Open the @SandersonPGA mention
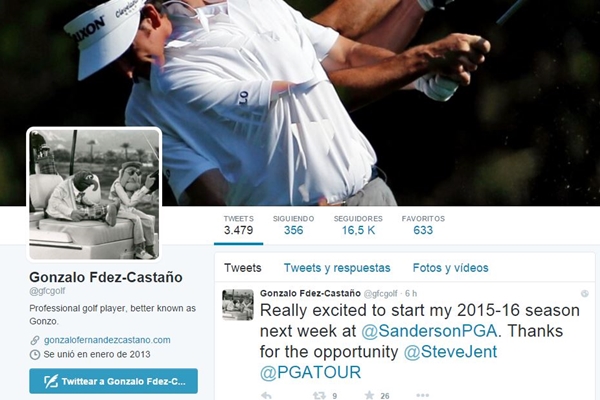The image size is (600, 400). (429, 331)
